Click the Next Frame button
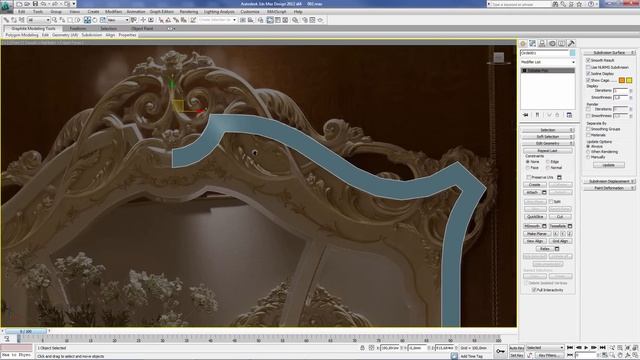 [594, 347]
